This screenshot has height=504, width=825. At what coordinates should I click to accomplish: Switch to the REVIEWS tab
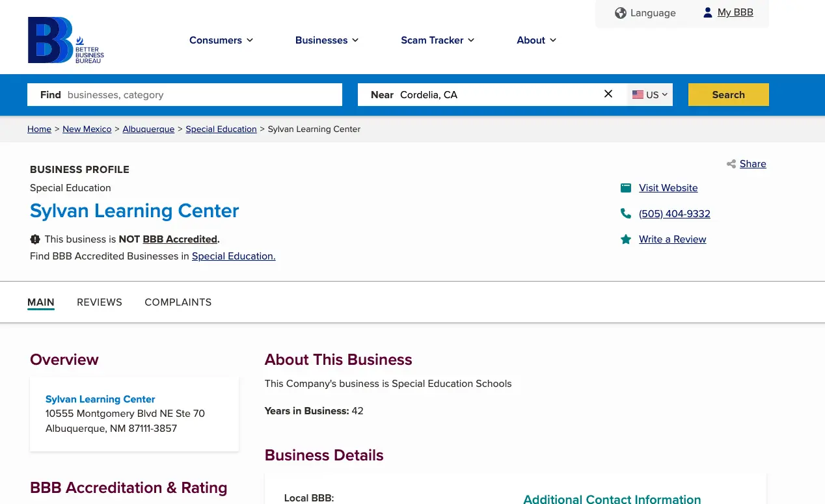pos(100,302)
